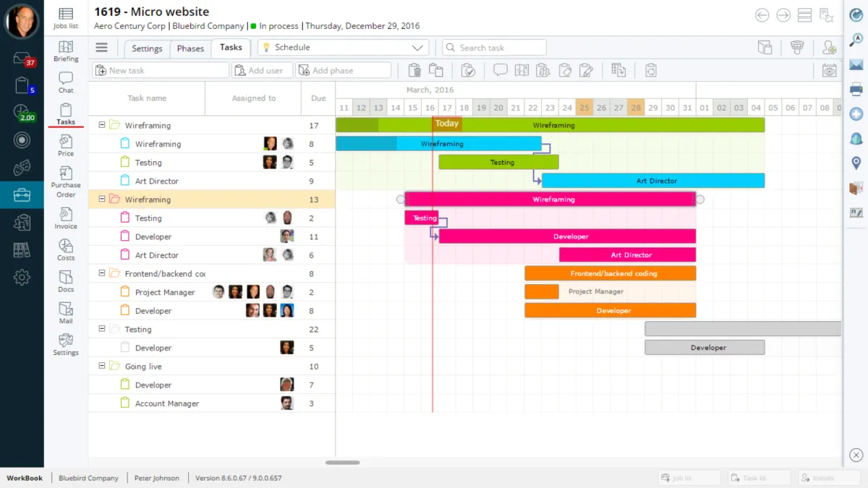Click the pink Developer gantt bar

tap(567, 236)
